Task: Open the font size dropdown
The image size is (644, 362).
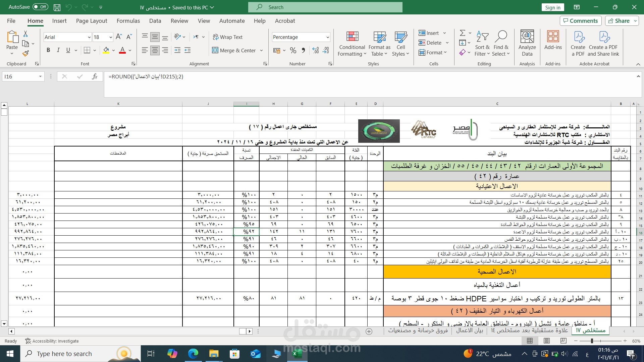Action: (111, 37)
